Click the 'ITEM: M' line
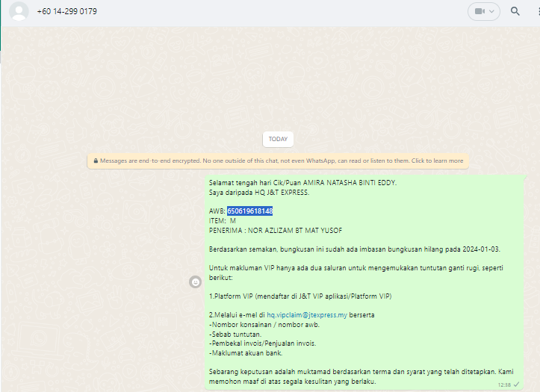The image size is (540, 392). tap(223, 220)
